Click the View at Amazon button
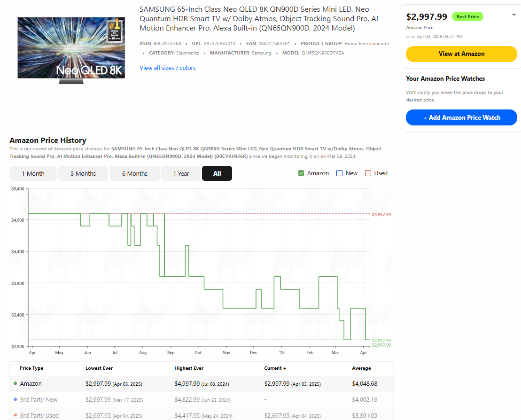 coord(461,54)
